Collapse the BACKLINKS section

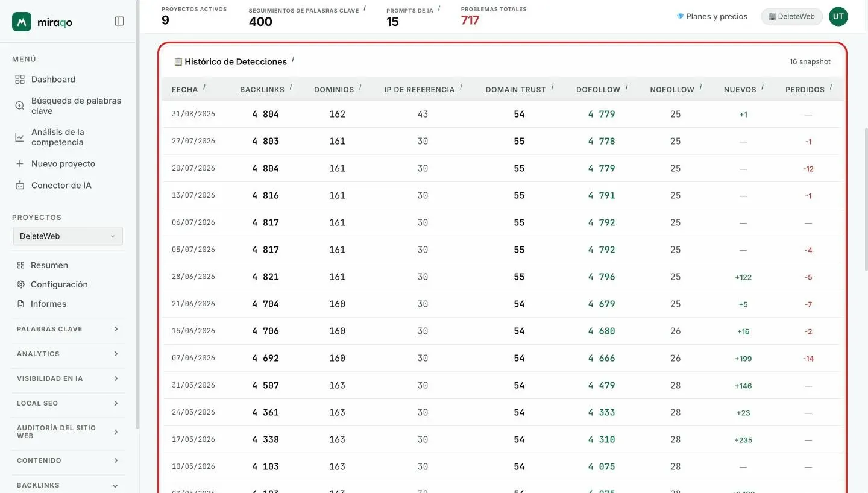[68, 485]
